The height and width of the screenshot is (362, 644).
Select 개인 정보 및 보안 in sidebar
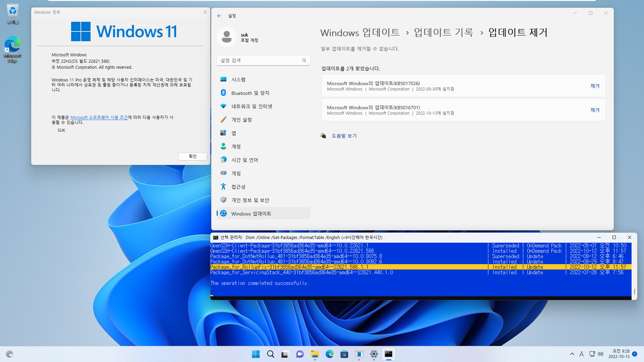coord(263,200)
